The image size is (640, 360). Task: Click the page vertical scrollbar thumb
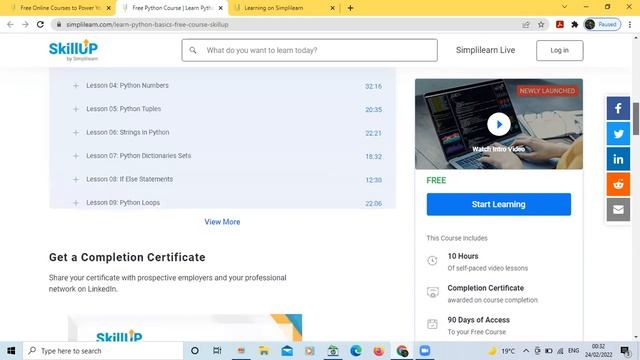click(636, 119)
